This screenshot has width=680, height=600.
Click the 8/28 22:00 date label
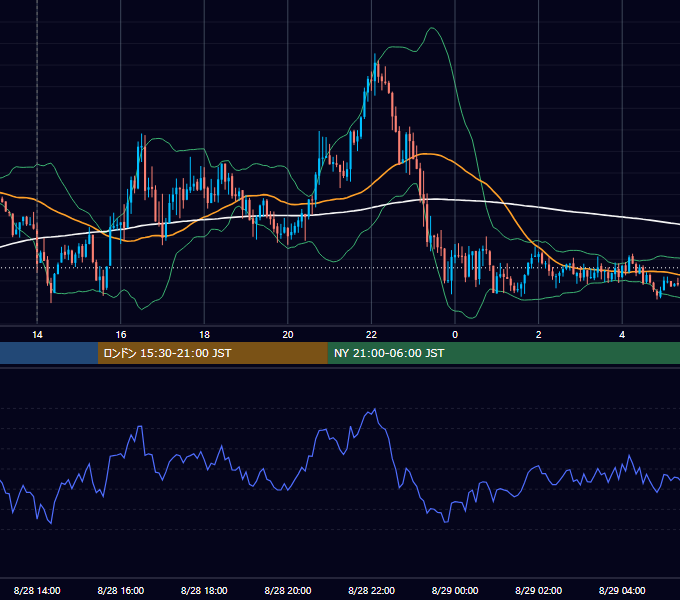371,590
